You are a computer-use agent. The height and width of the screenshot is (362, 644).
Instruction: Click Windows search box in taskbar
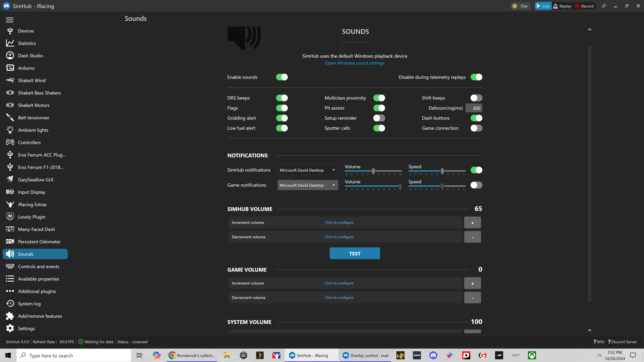tap(74, 355)
